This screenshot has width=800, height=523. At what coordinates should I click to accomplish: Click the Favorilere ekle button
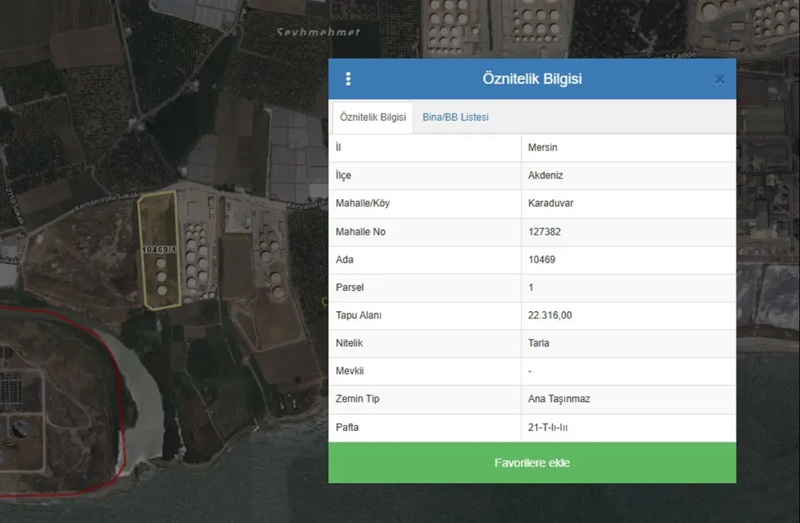pyautogui.click(x=532, y=462)
